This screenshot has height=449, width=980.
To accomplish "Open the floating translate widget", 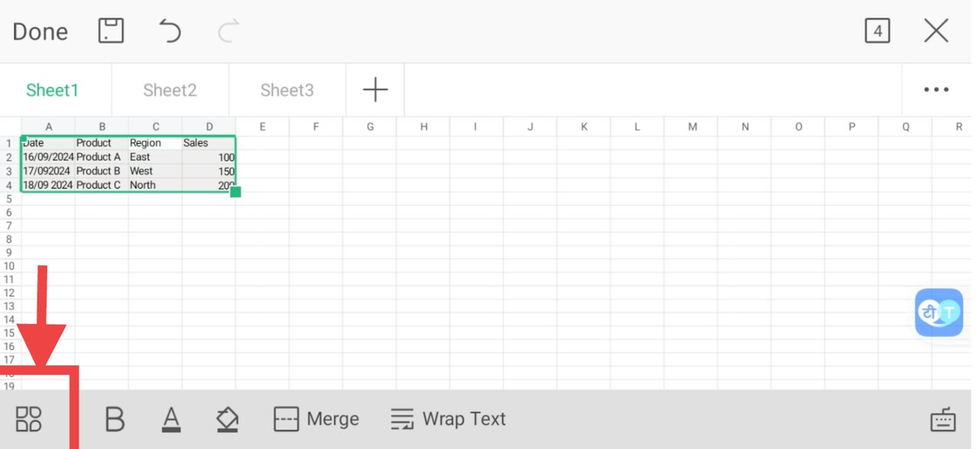I will [939, 312].
